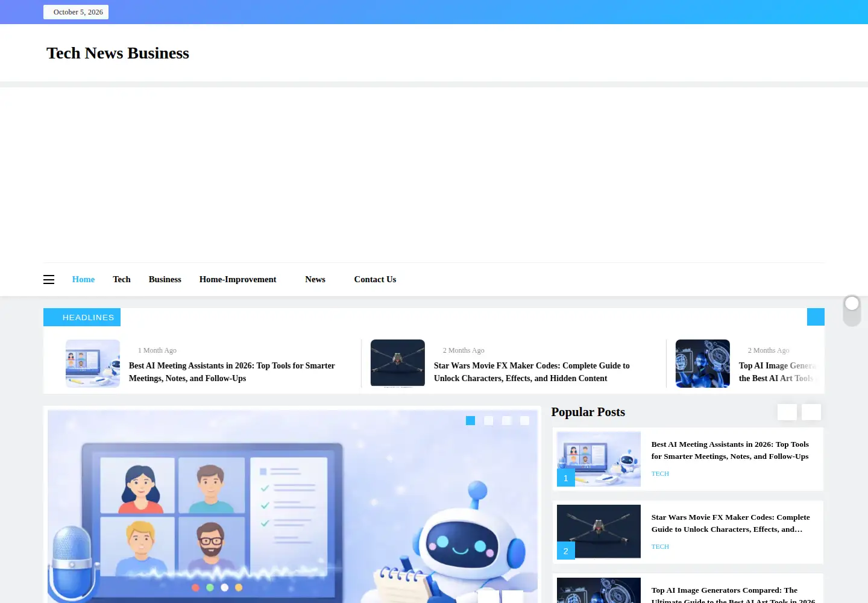Click the 1 Month Ago headline timestamp
This screenshot has height=603, width=868.
[157, 350]
